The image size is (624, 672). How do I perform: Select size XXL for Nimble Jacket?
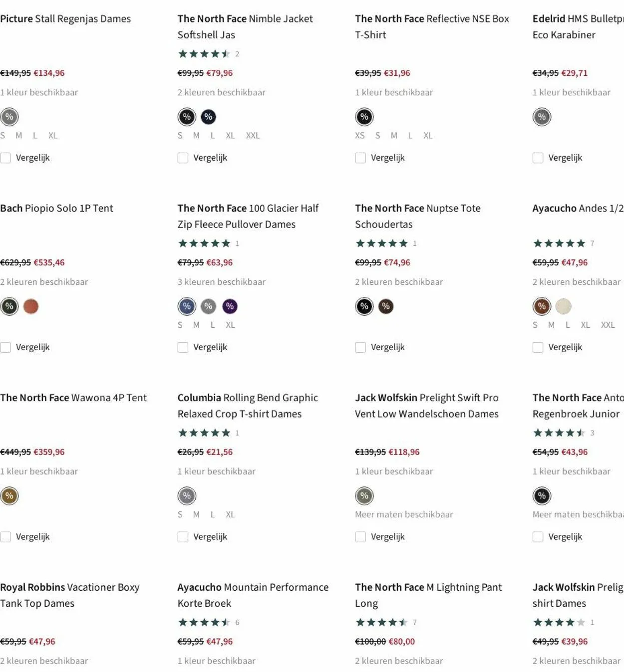[253, 136]
